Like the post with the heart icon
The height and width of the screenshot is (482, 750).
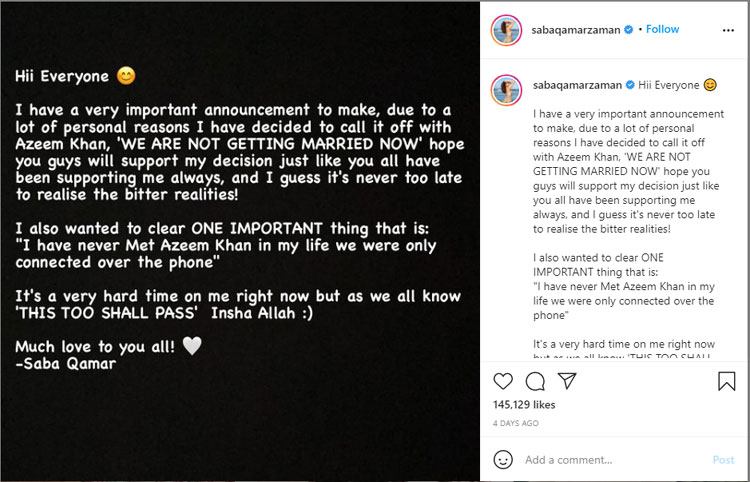point(503,381)
